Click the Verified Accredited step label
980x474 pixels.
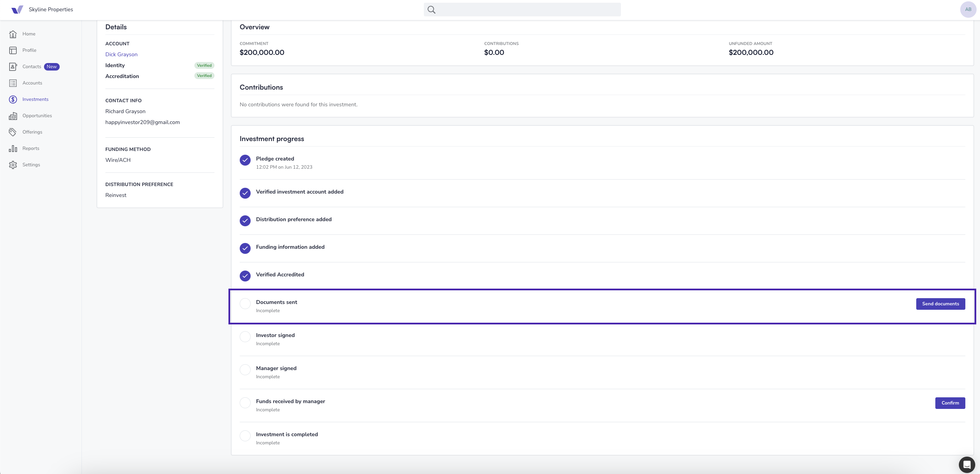(x=280, y=275)
